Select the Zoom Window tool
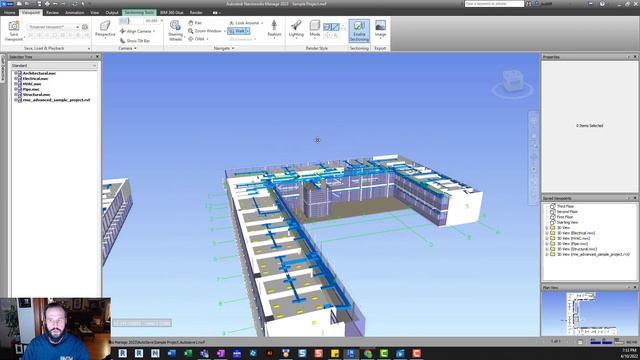The width and height of the screenshot is (640, 360). pyautogui.click(x=205, y=31)
